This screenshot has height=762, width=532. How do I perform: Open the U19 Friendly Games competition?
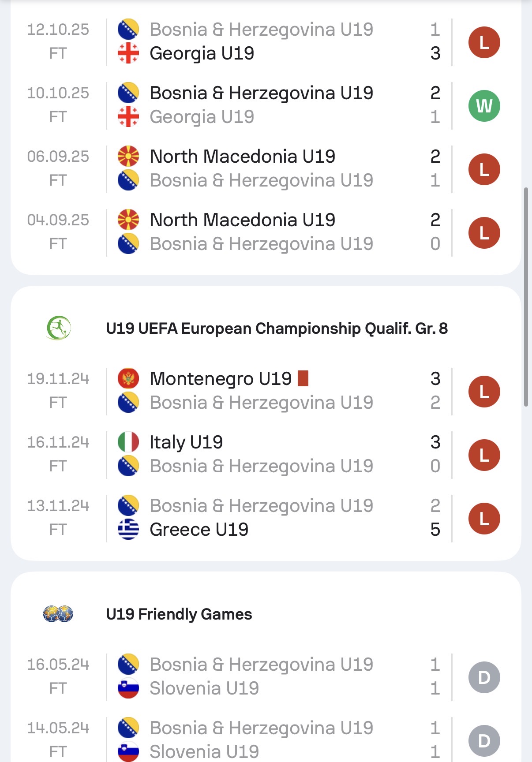tap(179, 614)
